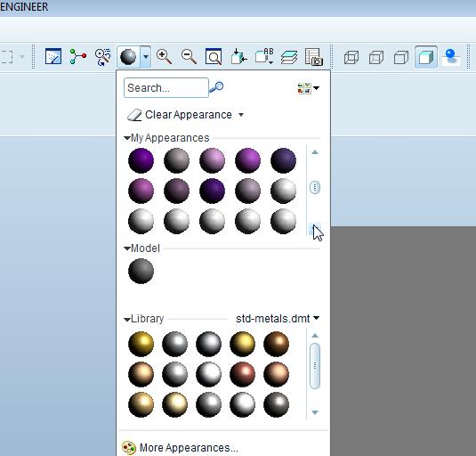Click the Refit to screen icon
Screen dimensions: 476x456
coord(214,57)
